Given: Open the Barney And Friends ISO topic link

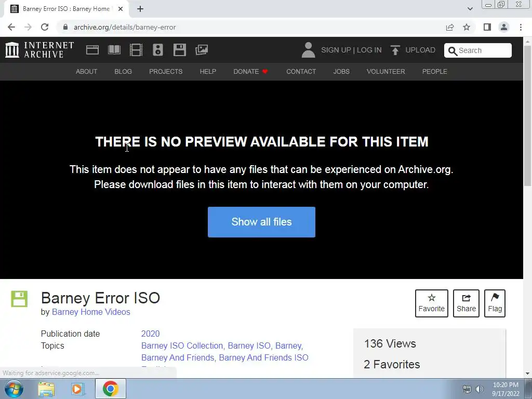Looking at the screenshot, I should [x=263, y=357].
